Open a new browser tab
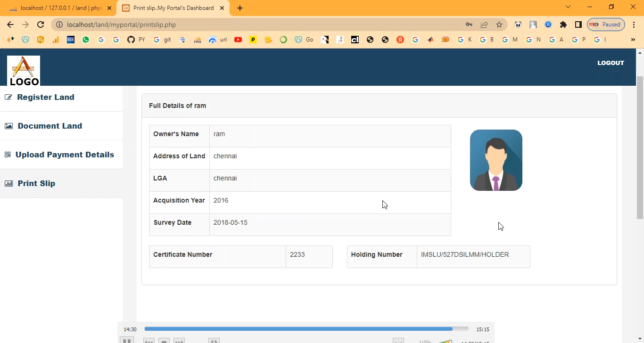Screen dimensions: 644x343 point(240,8)
